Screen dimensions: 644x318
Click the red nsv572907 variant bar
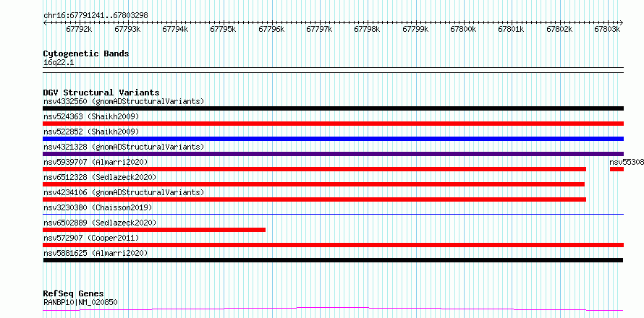(333, 245)
